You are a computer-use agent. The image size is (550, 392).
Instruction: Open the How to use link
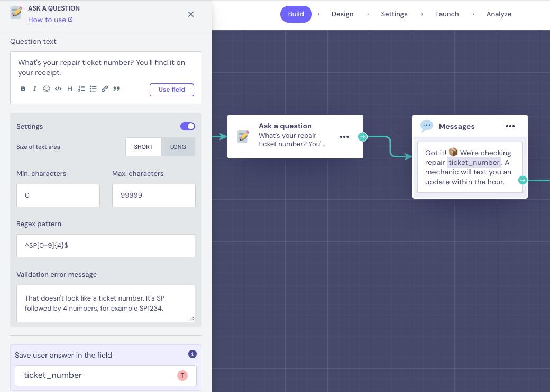click(x=51, y=20)
